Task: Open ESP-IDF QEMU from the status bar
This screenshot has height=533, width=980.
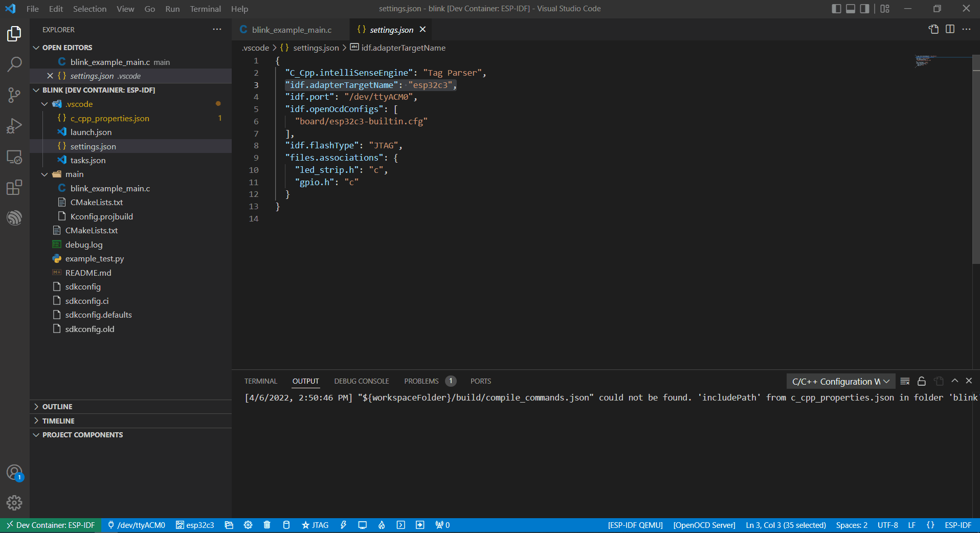Action: (x=634, y=525)
